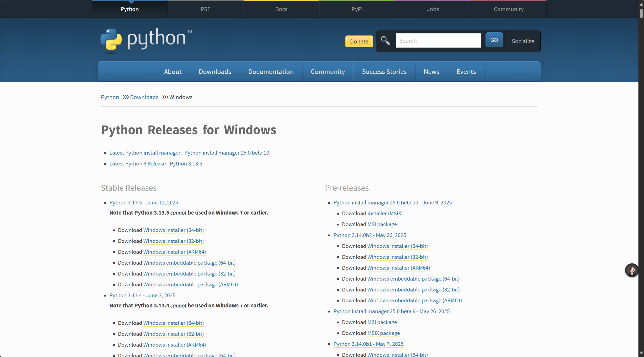The height and width of the screenshot is (357, 644).
Task: Open the Documentation navigation menu
Action: pyautogui.click(x=271, y=72)
